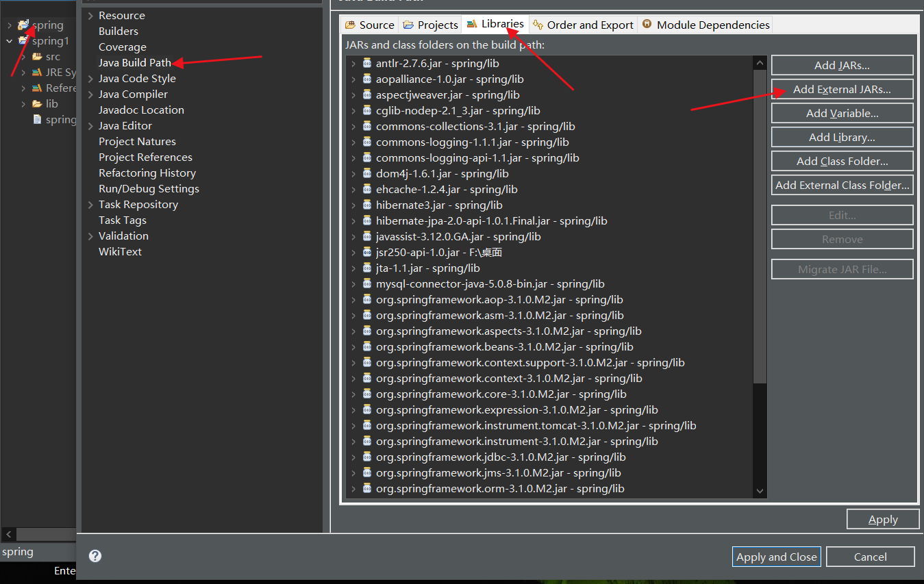Click the Help question mark icon

click(x=95, y=556)
